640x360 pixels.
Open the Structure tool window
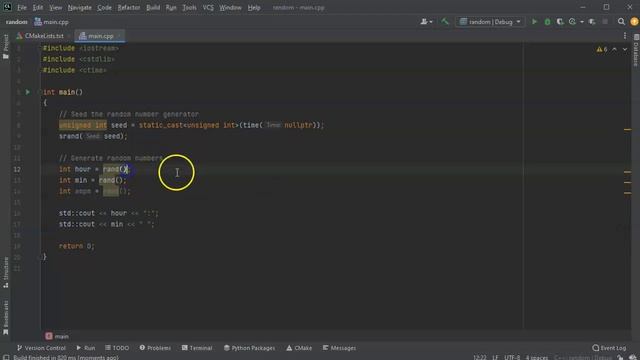(6, 272)
